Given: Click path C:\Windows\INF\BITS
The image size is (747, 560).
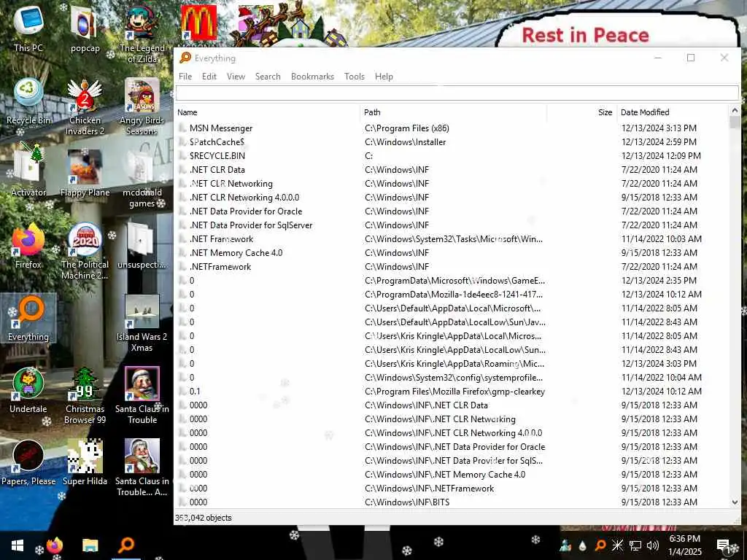Looking at the screenshot, I should [x=407, y=502].
